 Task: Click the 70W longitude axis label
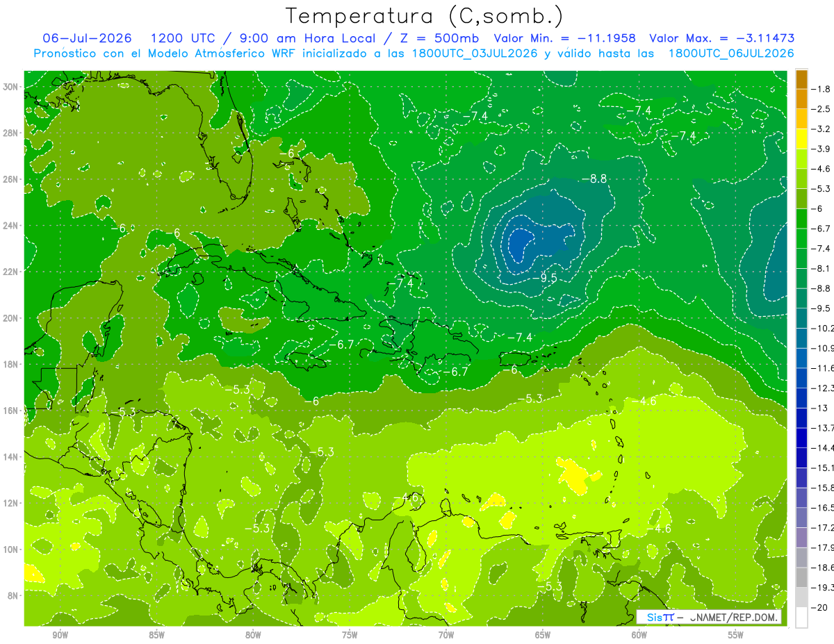click(446, 635)
